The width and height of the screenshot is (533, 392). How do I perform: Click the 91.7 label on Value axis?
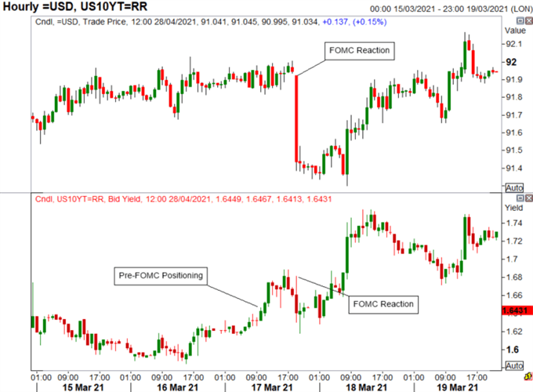coord(513,115)
